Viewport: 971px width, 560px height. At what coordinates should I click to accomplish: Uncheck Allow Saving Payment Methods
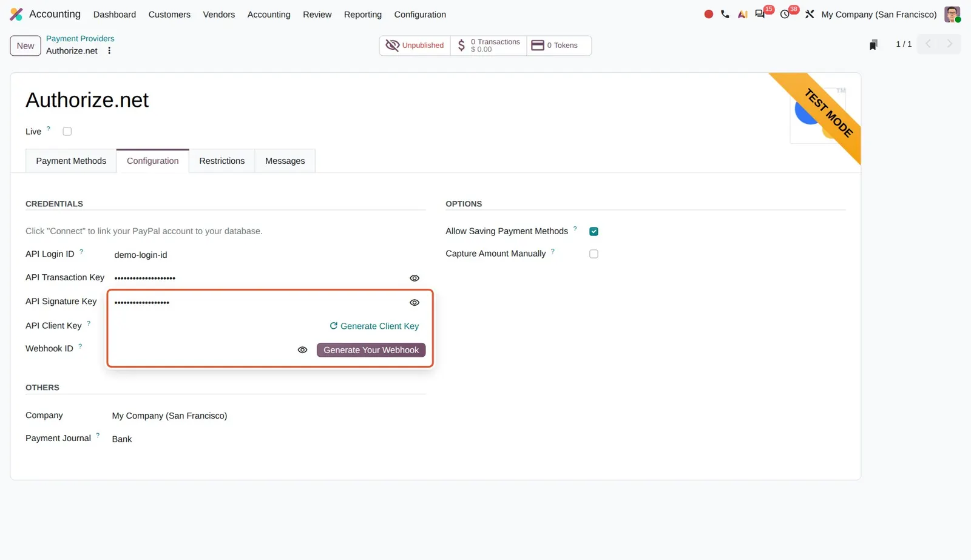point(594,231)
